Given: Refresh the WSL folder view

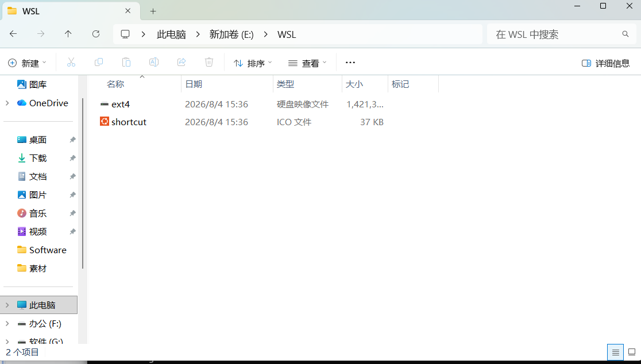Looking at the screenshot, I should coord(96,34).
